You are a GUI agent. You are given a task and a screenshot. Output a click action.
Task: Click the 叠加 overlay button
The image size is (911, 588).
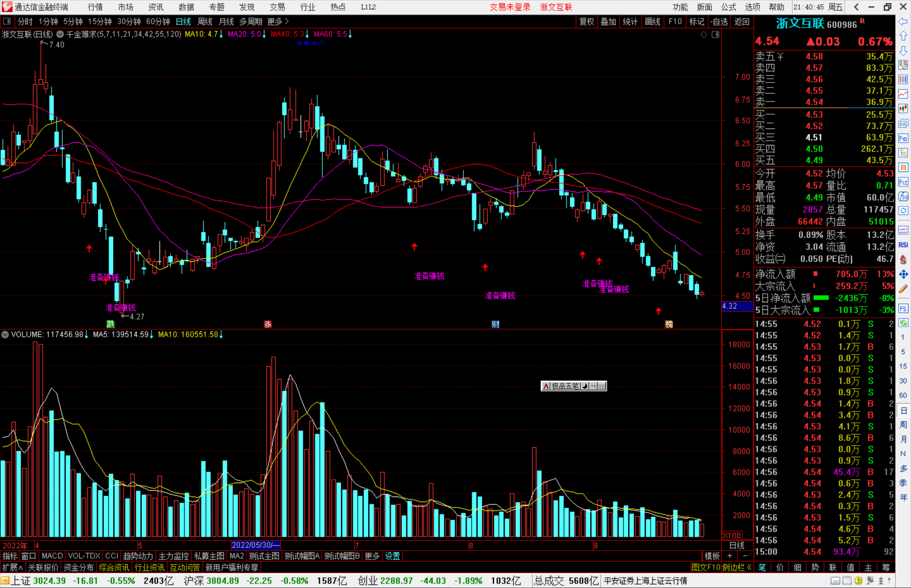[x=608, y=21]
